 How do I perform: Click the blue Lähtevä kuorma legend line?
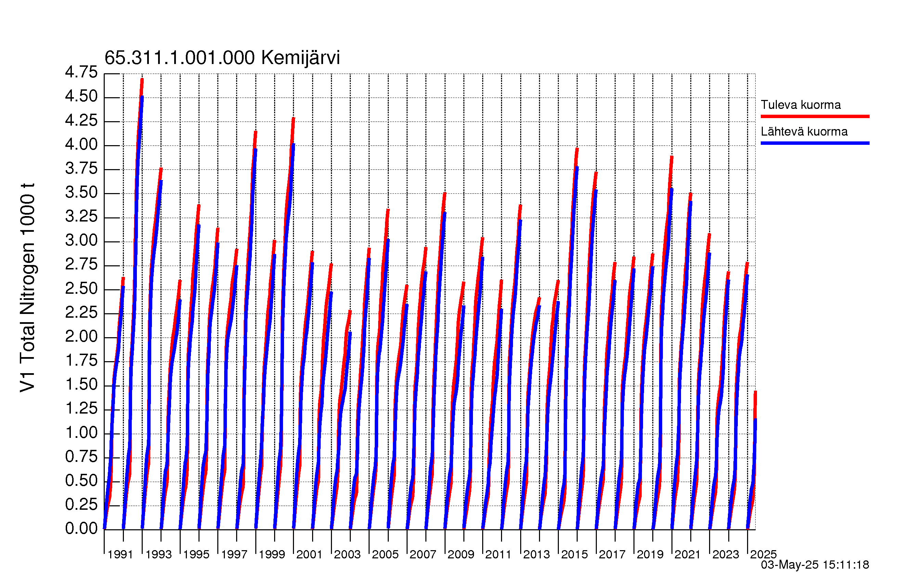(814, 143)
